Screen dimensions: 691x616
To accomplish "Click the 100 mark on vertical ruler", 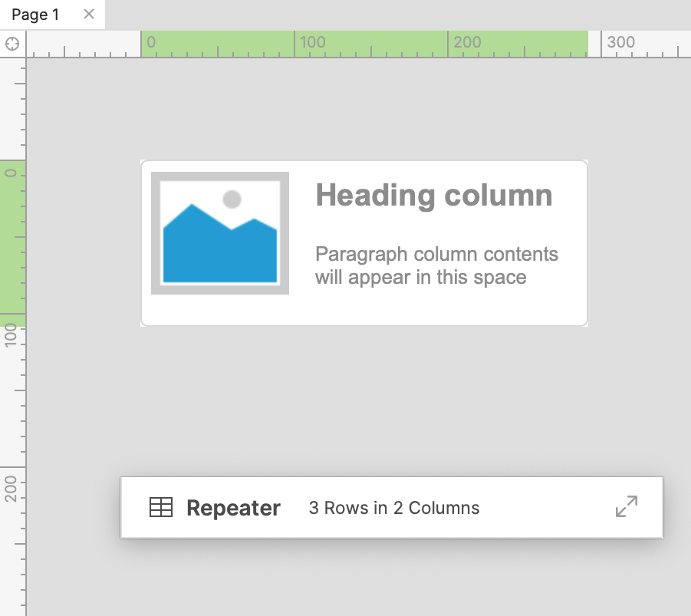I will [12, 335].
